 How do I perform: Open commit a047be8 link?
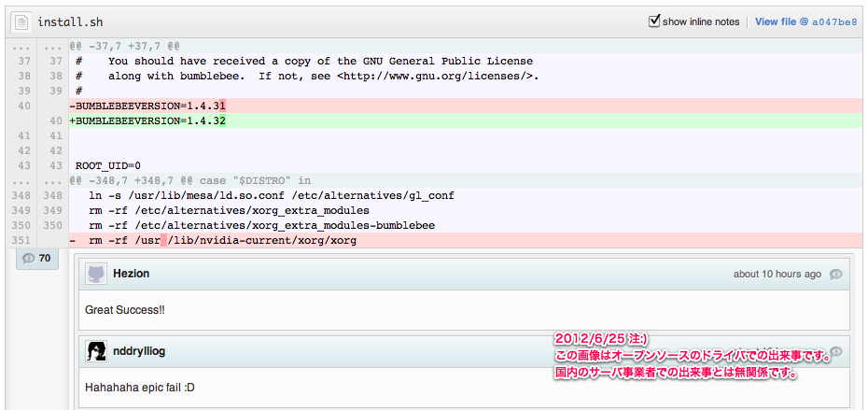(833, 21)
